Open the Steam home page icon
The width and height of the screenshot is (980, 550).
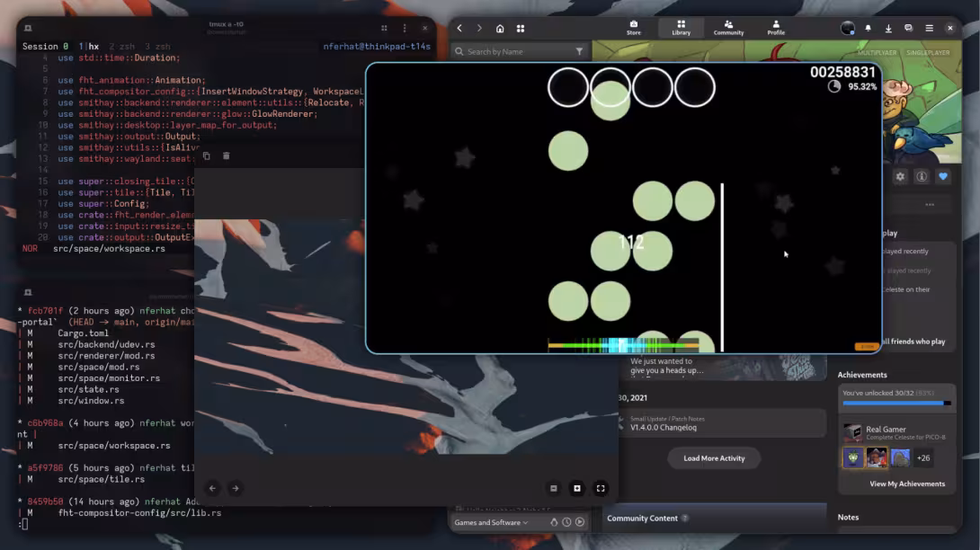click(500, 28)
